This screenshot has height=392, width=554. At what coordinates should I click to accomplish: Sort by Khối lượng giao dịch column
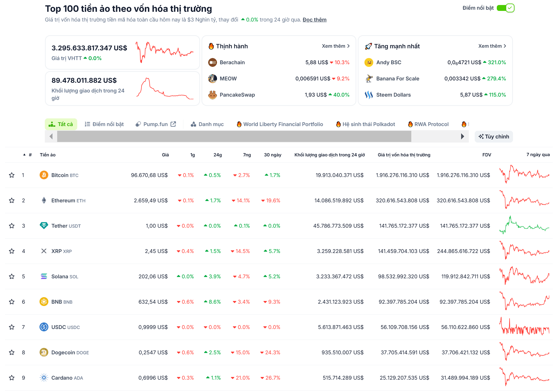(330, 155)
